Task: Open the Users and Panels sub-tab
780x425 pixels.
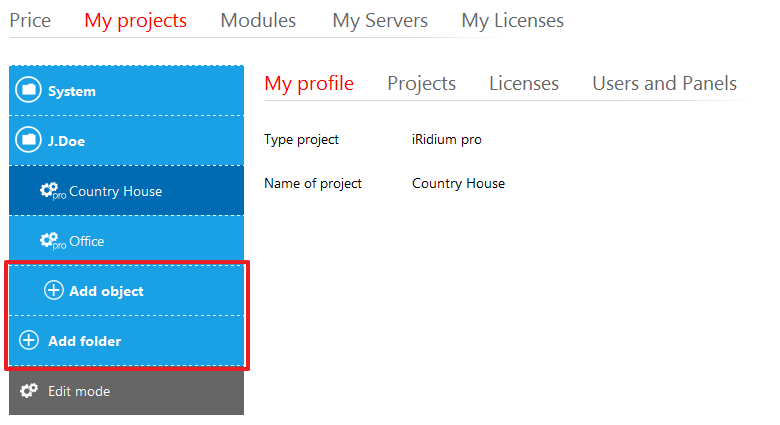Action: pos(664,84)
